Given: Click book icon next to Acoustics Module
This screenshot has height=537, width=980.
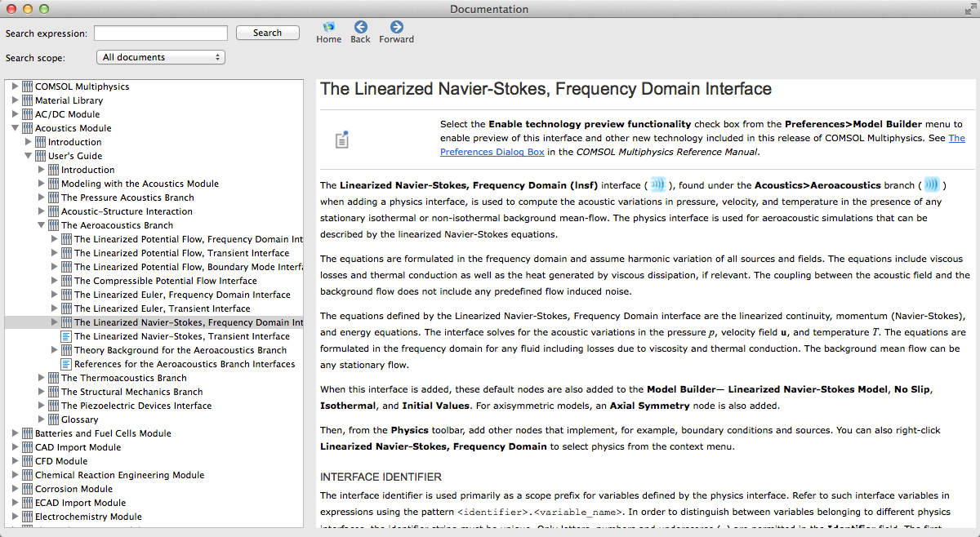Looking at the screenshot, I should coord(28,128).
